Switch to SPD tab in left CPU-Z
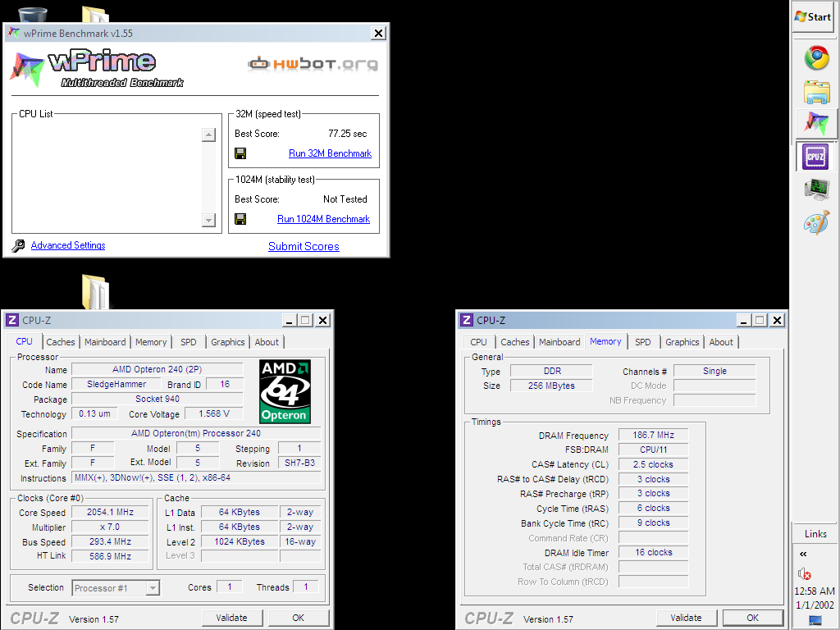840x630 pixels. tap(189, 342)
